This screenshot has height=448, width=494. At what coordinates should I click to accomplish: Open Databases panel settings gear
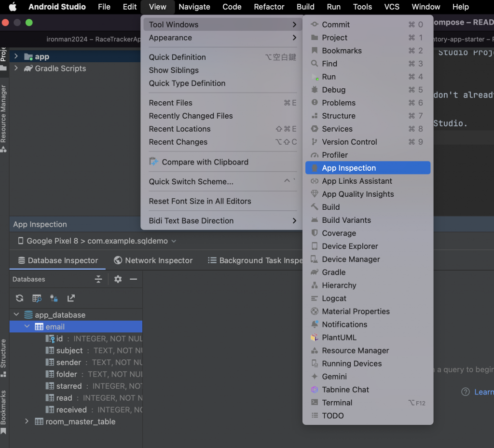coord(118,279)
